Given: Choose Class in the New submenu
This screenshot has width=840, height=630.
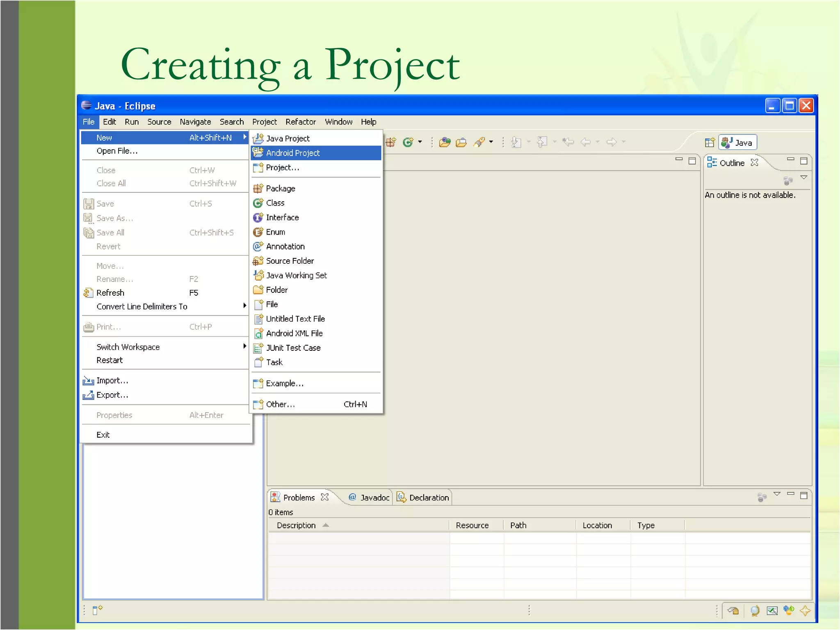Looking at the screenshot, I should (x=316, y=203).
